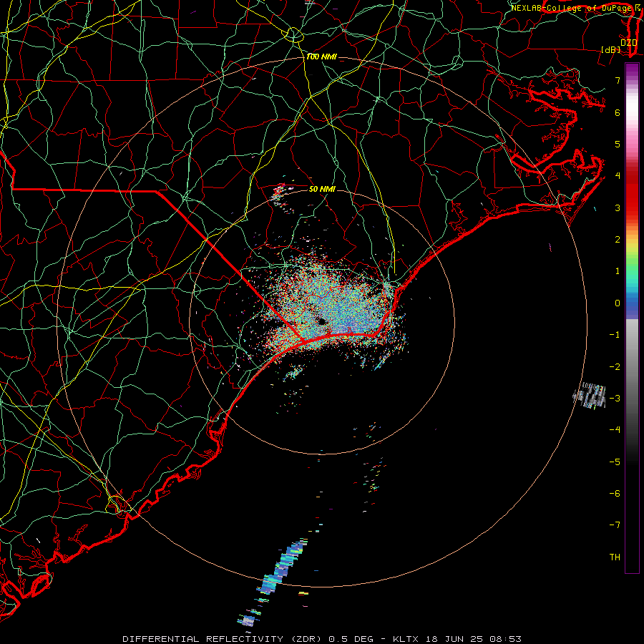Click the "-2" tick label on the color scale

tap(615, 367)
